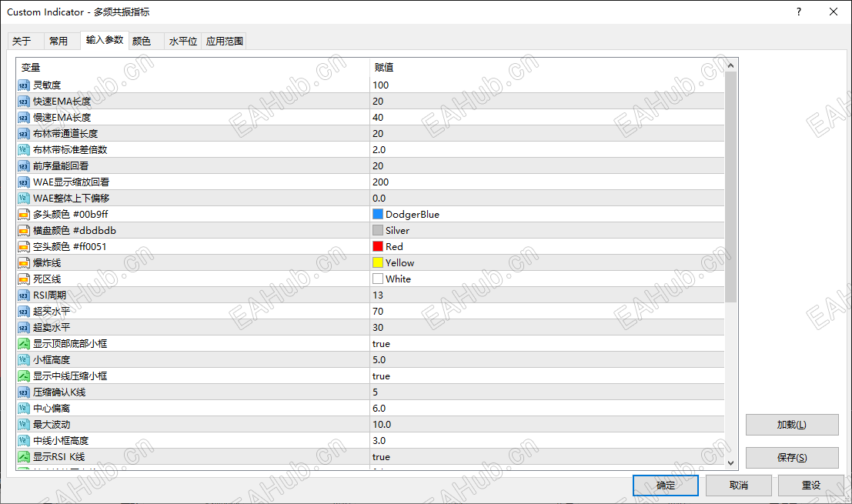Open the 应用范围 tab

tap(225, 42)
